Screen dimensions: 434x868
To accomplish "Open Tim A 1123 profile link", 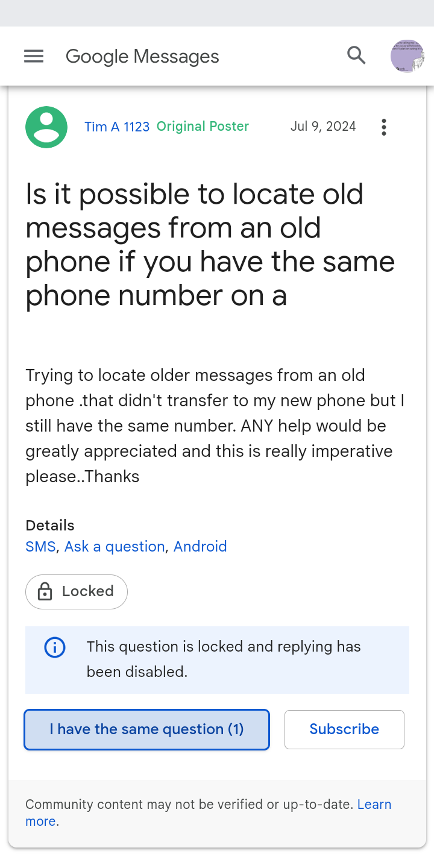I will 117,127.
